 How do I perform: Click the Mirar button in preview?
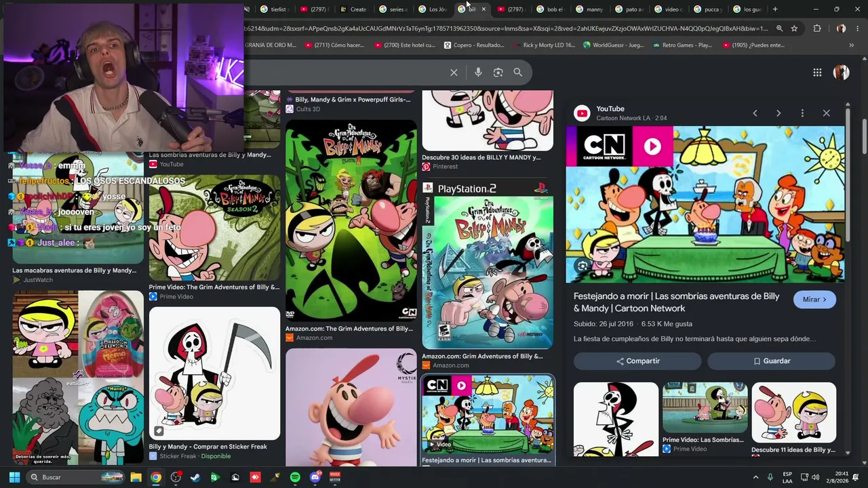814,300
